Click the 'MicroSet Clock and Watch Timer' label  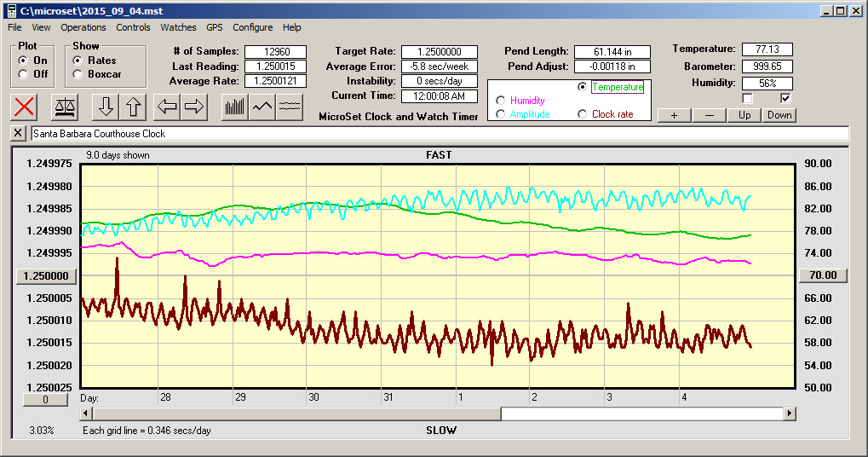(x=399, y=116)
